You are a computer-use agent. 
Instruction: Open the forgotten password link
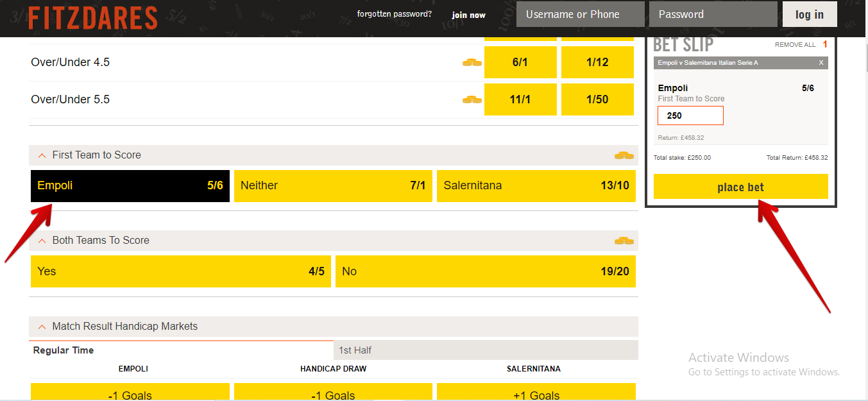point(395,13)
